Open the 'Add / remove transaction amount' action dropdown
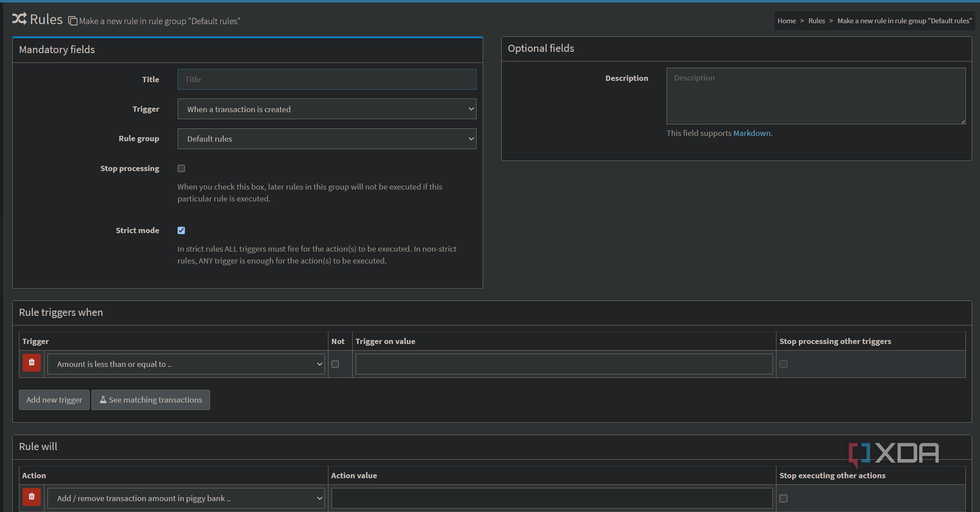 tap(186, 498)
